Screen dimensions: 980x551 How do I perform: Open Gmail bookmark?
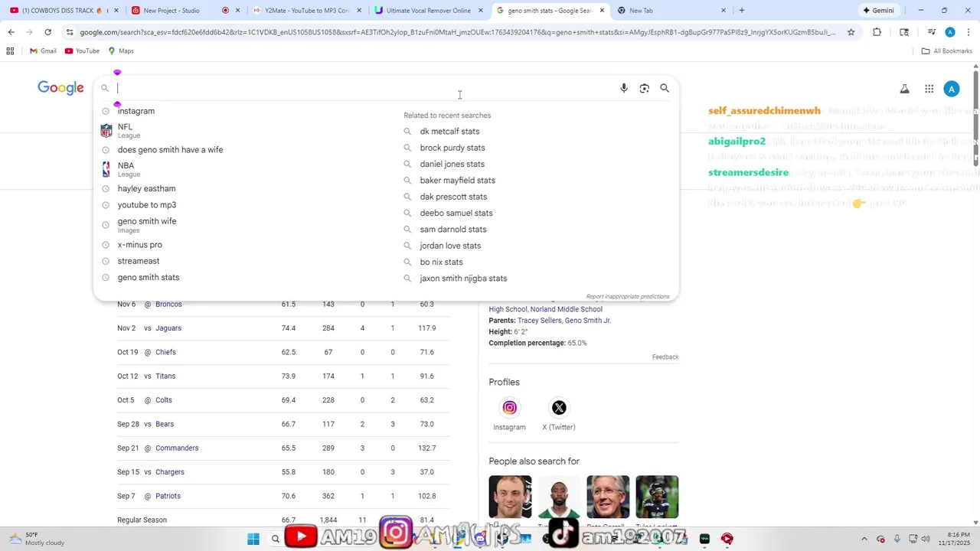tap(43, 51)
